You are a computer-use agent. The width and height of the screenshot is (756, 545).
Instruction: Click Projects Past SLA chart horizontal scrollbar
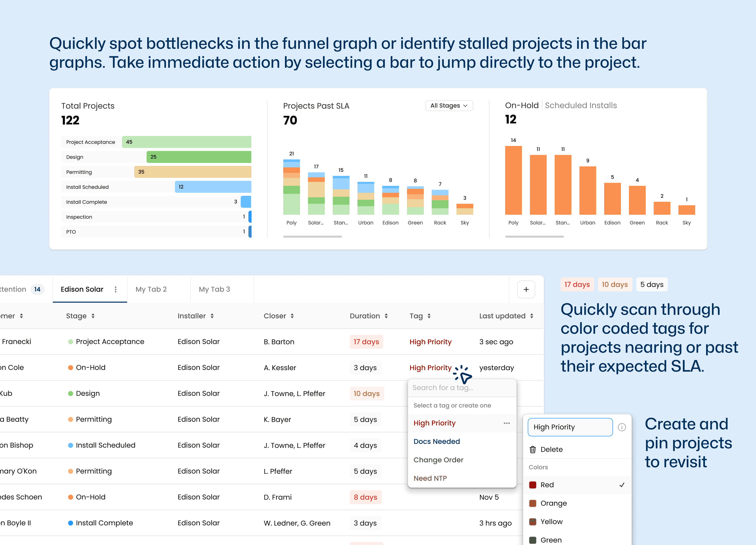312,237
